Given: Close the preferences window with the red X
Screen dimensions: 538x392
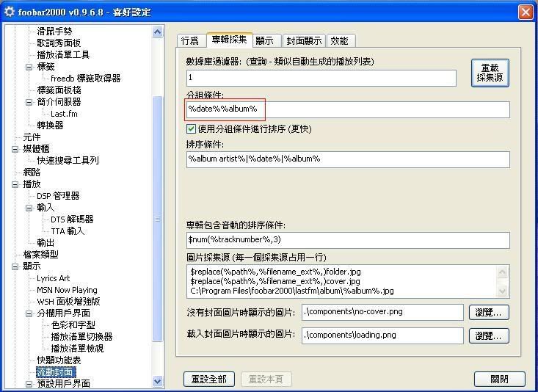Looking at the screenshot, I should pyautogui.click(x=525, y=12).
